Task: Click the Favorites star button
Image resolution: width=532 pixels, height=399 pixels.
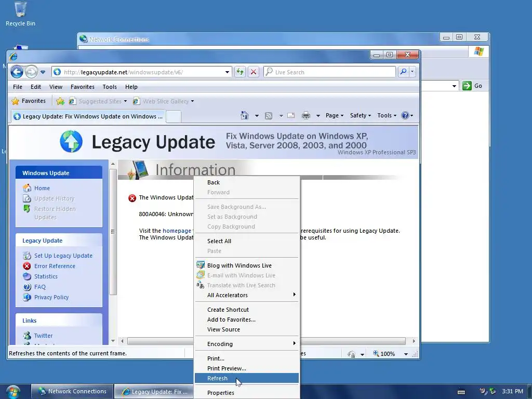Action: pos(29,101)
